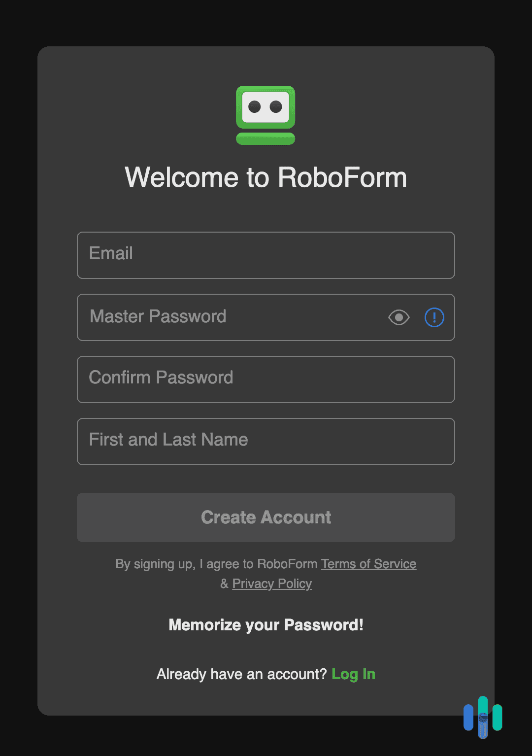Click the teal bar of the corner logo
Image resolution: width=532 pixels, height=756 pixels.
point(497,717)
